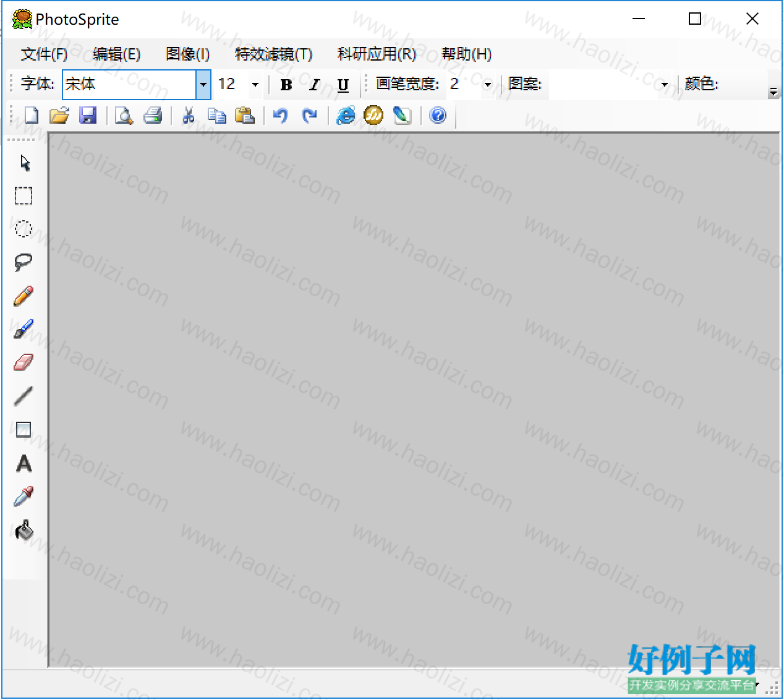Viewport: 784px width, 700px height.
Task: Toggle italic text formatting
Action: point(314,85)
